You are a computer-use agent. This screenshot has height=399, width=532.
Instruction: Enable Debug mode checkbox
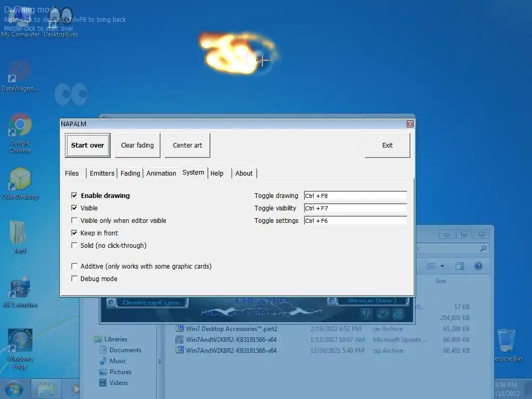tap(74, 278)
